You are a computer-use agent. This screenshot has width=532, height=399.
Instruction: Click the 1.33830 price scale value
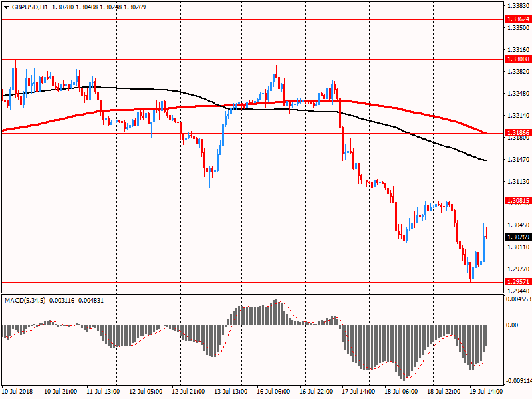coord(519,5)
